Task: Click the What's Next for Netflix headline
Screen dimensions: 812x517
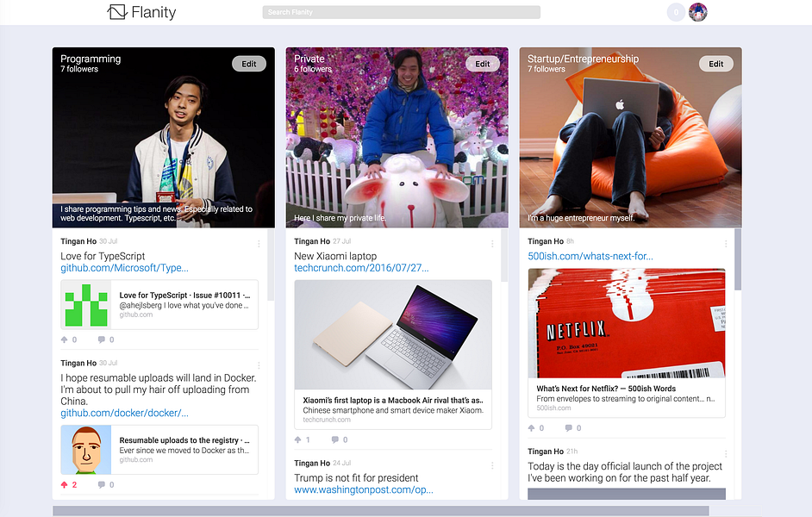Action: coord(606,389)
